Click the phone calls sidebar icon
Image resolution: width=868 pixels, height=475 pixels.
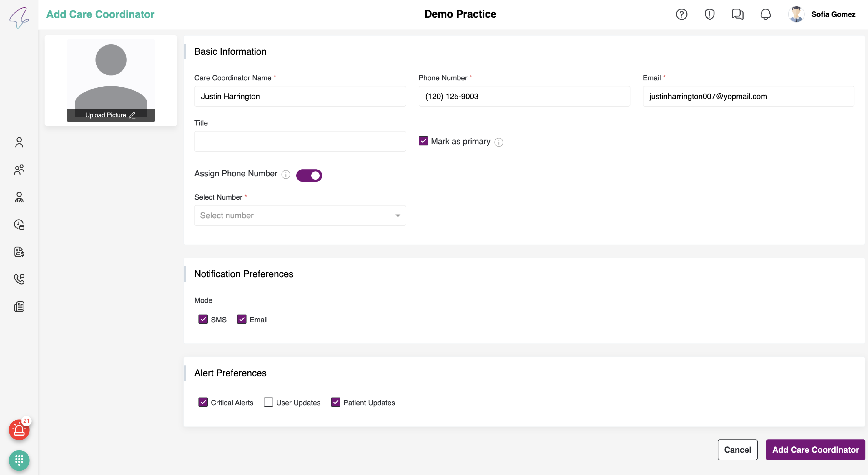(19, 279)
